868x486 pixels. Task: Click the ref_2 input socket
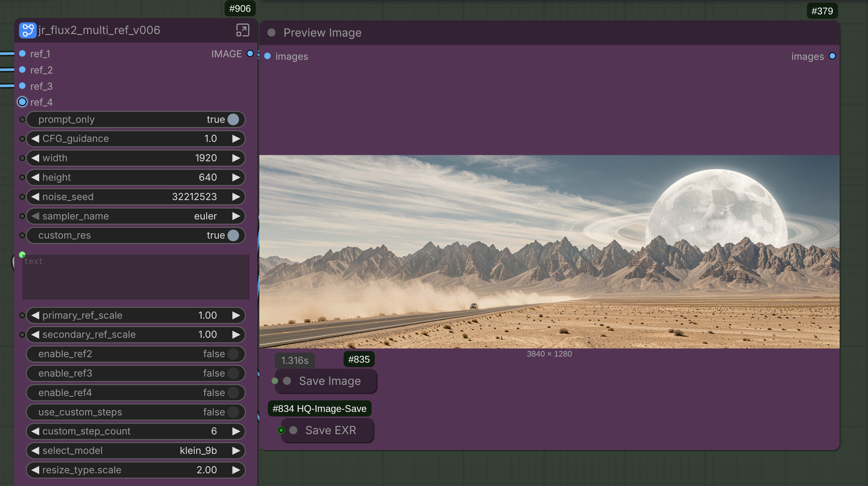(x=22, y=70)
